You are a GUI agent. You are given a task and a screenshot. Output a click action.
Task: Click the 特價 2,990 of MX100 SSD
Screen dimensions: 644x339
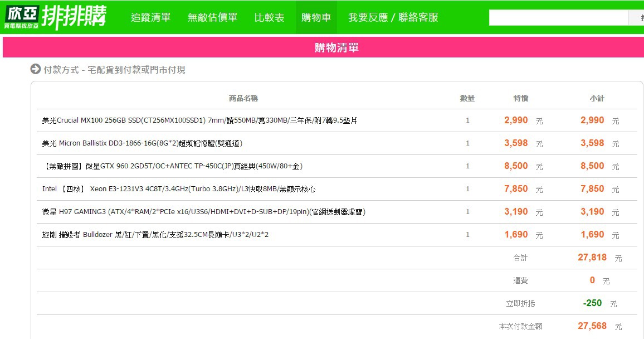click(516, 120)
